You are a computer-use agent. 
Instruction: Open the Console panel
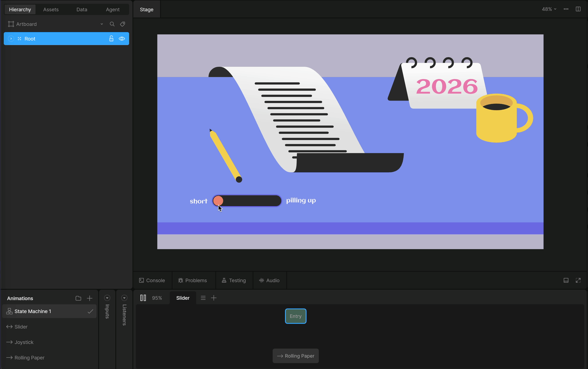(x=152, y=280)
